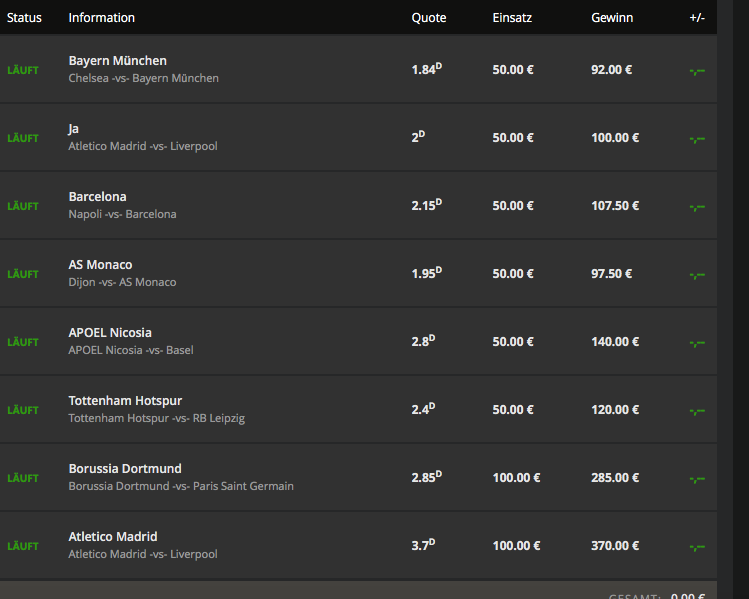This screenshot has width=749, height=599.
Task: Select the AS Monaco bet entry
Action: click(x=358, y=273)
